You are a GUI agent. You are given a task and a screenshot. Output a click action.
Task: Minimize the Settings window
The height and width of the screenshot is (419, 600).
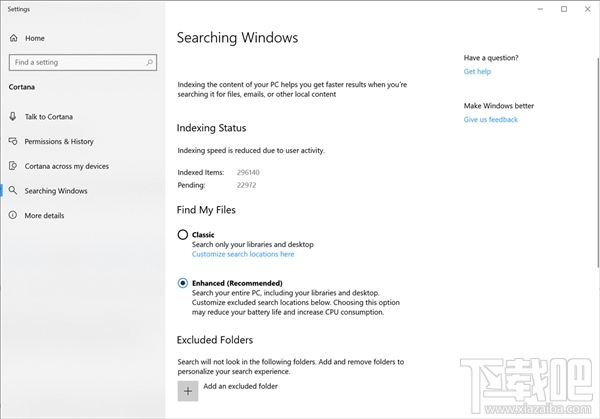tap(540, 9)
